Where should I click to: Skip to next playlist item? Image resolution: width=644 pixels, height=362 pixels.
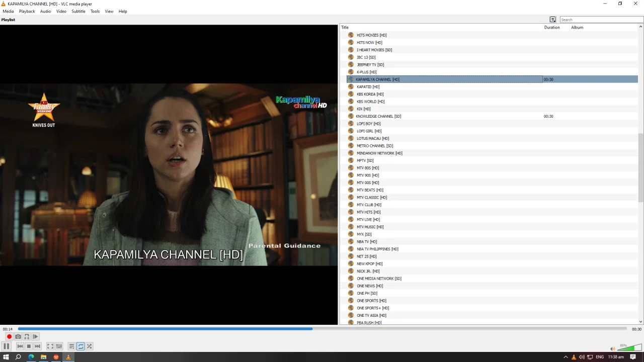click(x=37, y=346)
